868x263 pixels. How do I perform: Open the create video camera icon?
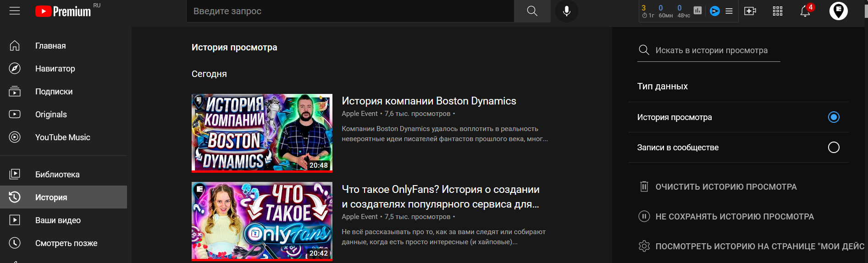tap(750, 11)
